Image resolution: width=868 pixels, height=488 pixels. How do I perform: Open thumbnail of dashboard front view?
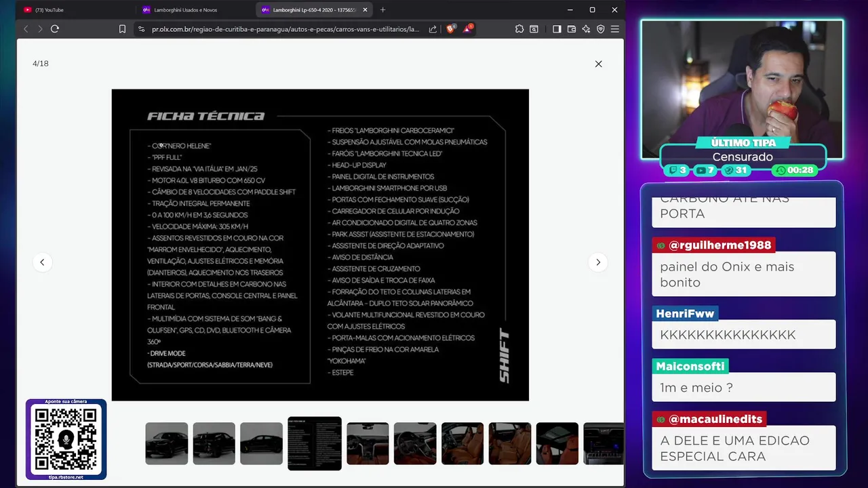point(368,444)
